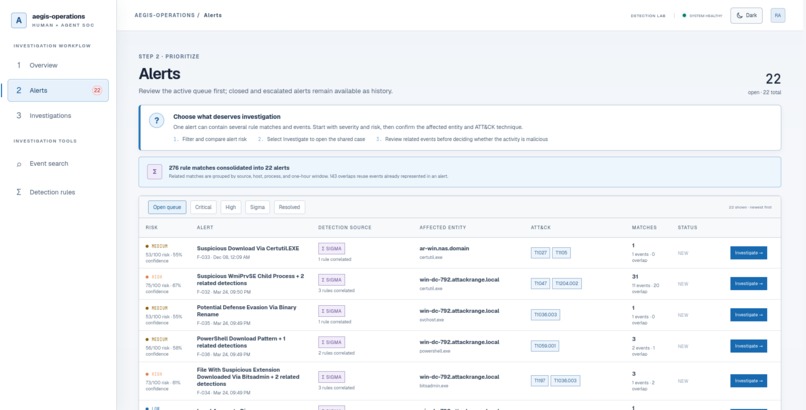Screen dimensions: 806x410
Task: Go to Investigations step in sidebar
Action: click(x=58, y=116)
